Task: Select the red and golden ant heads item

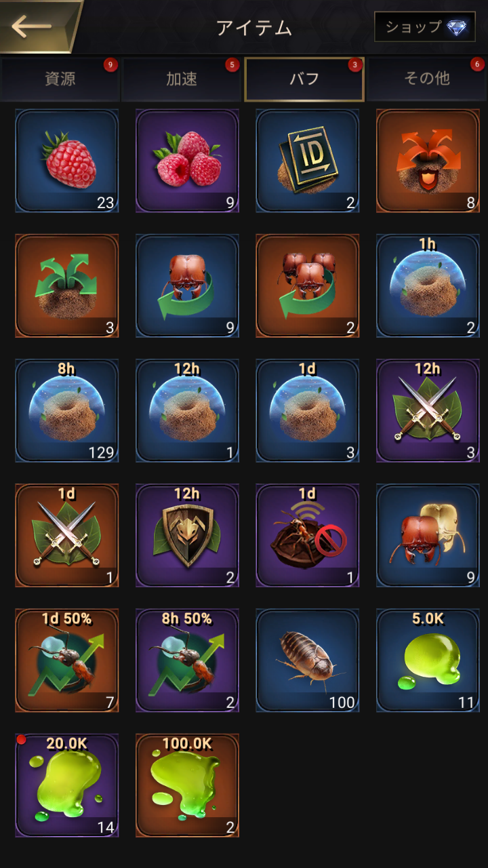Action: coord(428,536)
